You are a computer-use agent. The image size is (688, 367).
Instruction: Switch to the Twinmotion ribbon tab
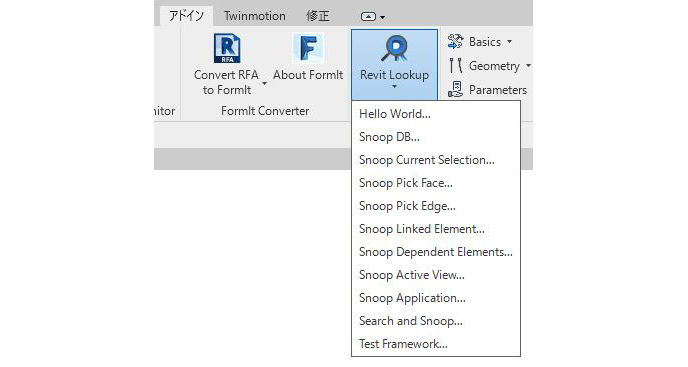pos(254,16)
